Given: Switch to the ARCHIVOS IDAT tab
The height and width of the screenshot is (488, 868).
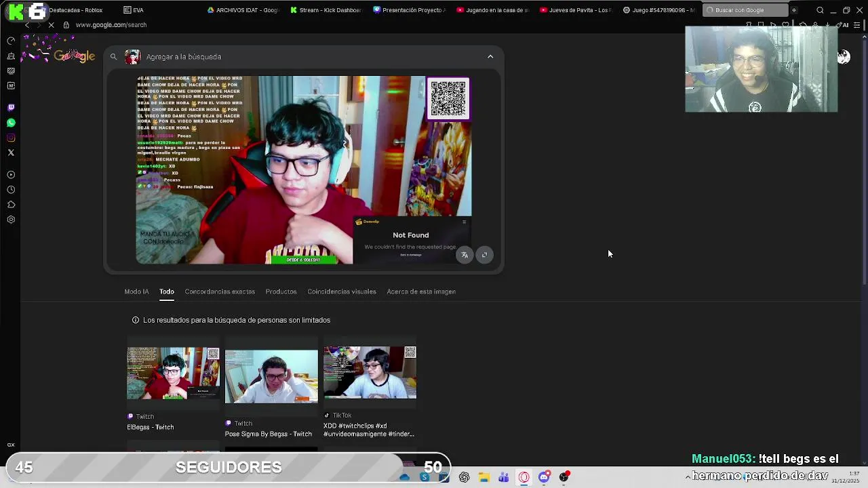Looking at the screenshot, I should pyautogui.click(x=243, y=10).
